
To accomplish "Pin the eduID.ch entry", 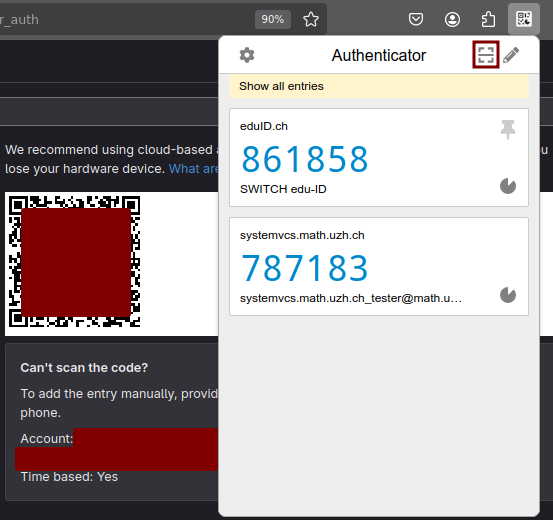I will (x=508, y=129).
